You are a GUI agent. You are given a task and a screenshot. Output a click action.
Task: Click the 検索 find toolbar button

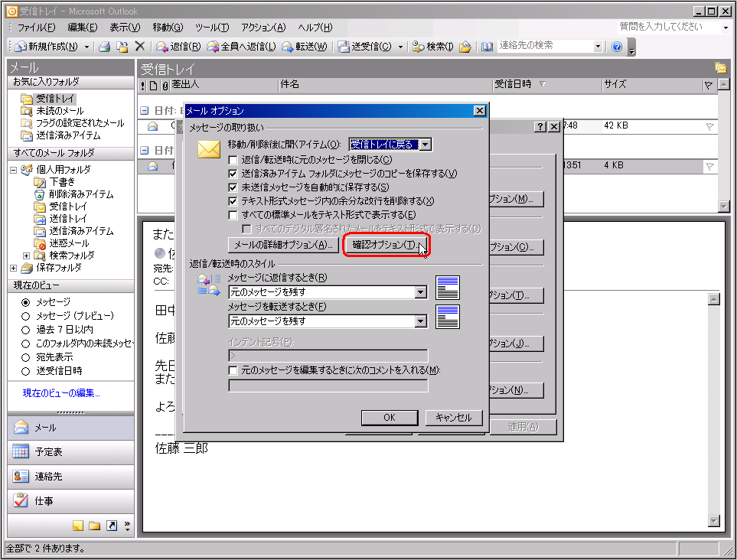(x=433, y=47)
